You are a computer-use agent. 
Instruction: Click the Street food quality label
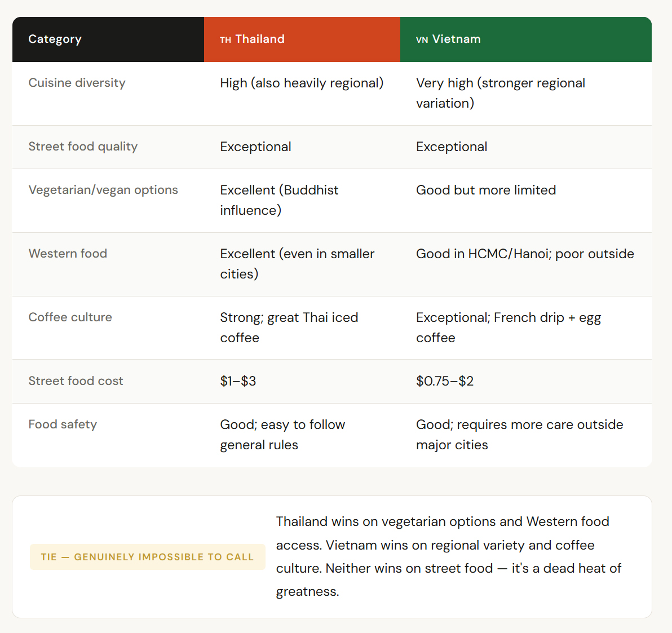83,147
